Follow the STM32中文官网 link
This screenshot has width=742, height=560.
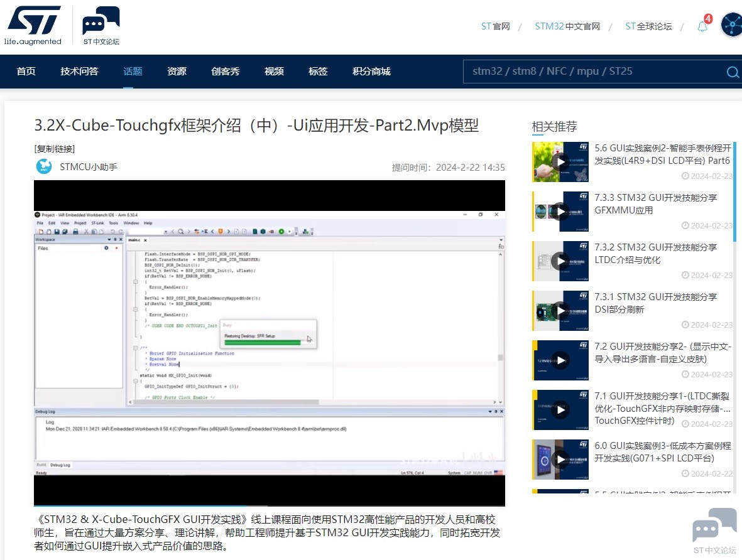pos(567,26)
